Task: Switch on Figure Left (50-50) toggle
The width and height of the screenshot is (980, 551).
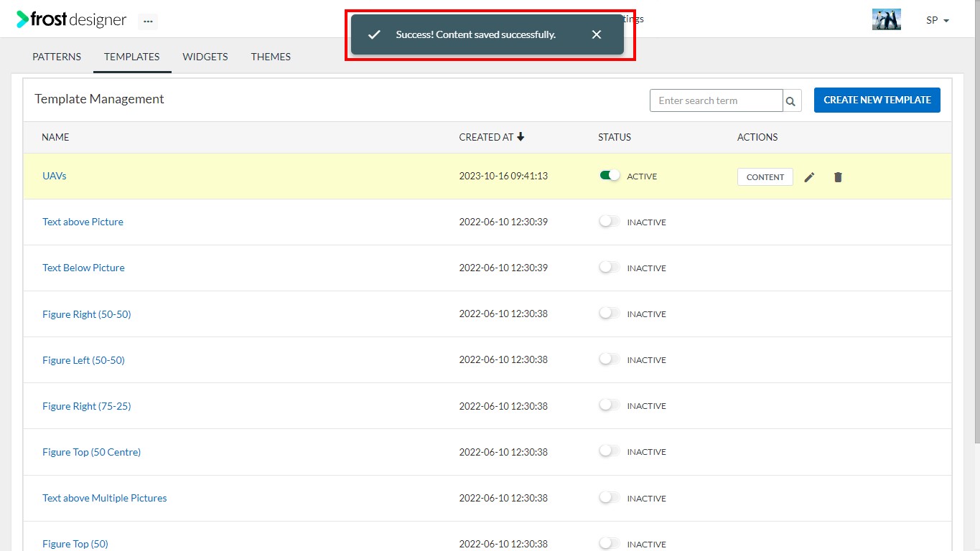Action: 610,359
